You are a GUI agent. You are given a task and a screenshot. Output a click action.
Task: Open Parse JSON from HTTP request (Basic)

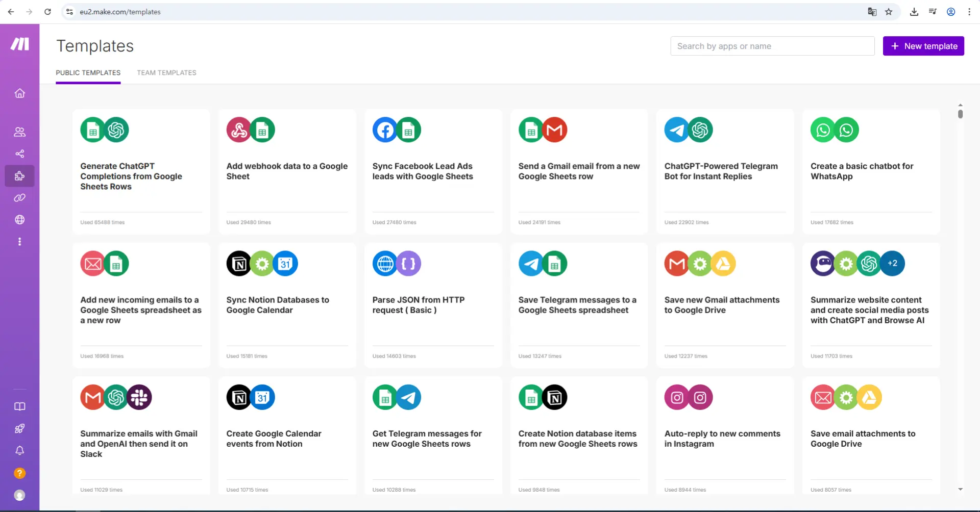click(433, 305)
